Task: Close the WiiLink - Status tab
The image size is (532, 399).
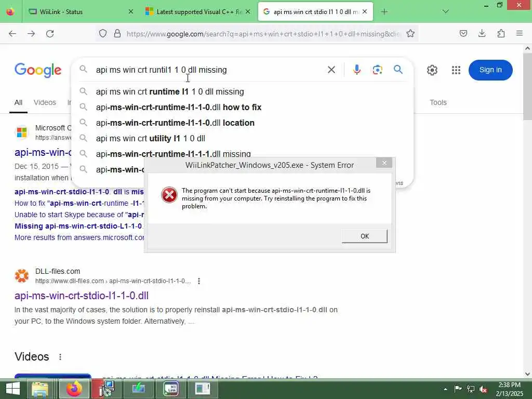Action: 130,12
